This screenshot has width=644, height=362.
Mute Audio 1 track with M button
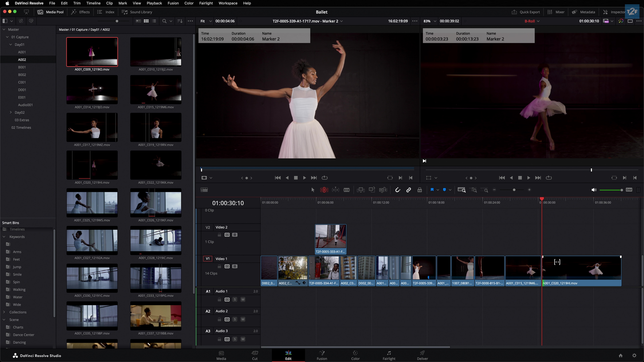(243, 299)
